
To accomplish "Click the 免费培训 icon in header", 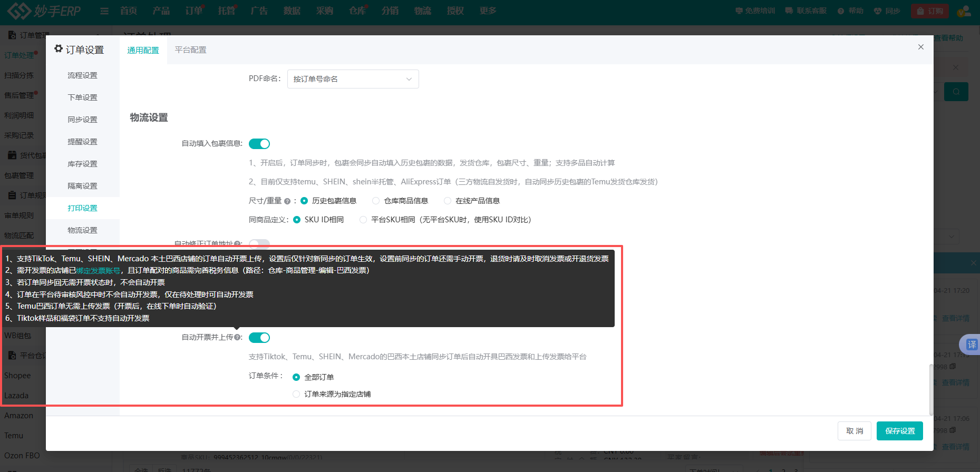I will point(739,11).
